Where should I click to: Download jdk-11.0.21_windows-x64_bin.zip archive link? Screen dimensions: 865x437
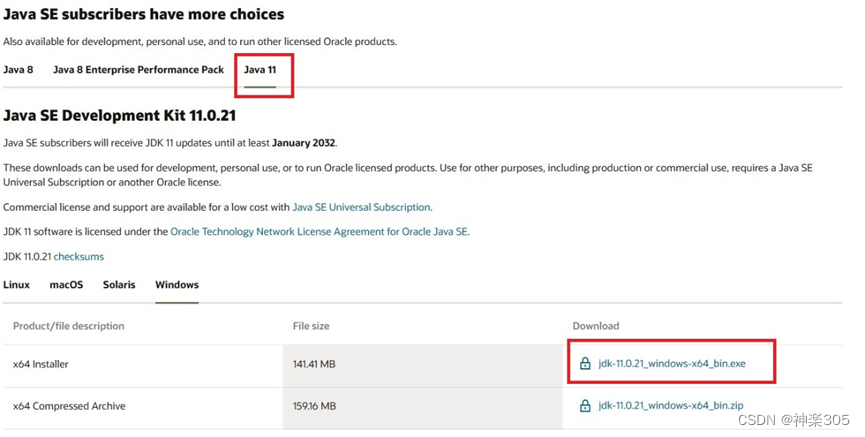click(x=670, y=406)
